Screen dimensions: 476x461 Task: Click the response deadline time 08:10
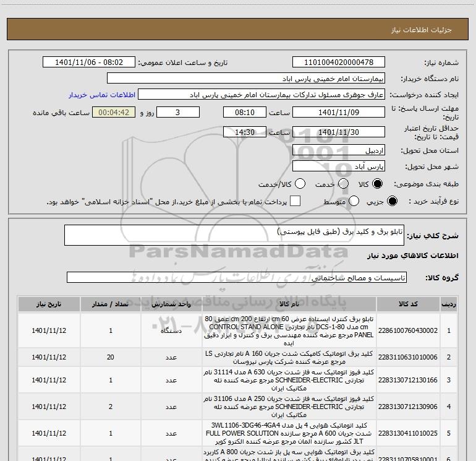point(245,112)
